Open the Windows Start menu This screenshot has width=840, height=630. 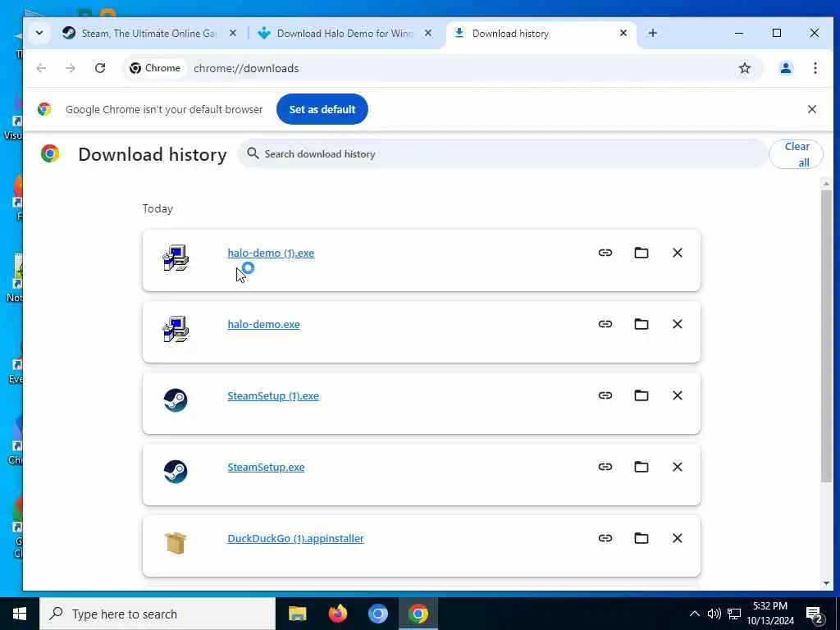coord(20,614)
